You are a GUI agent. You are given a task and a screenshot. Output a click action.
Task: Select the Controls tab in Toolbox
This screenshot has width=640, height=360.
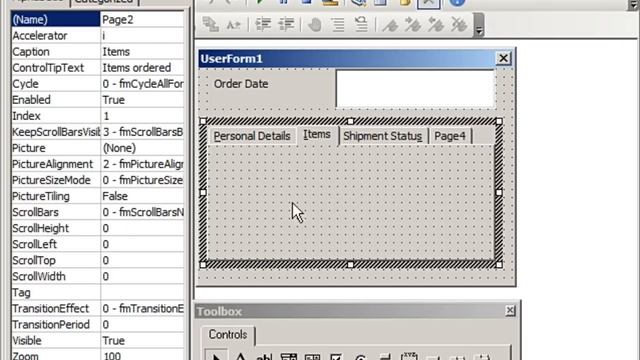(228, 335)
